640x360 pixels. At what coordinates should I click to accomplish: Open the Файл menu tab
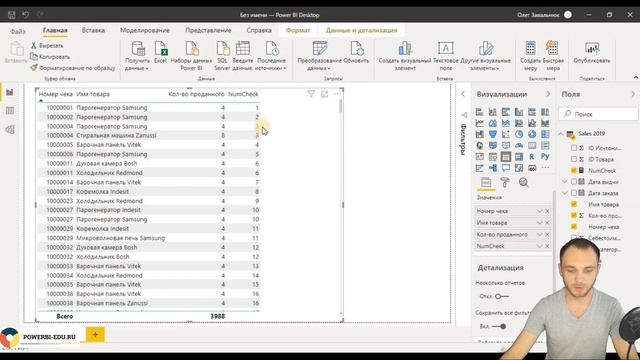(x=18, y=31)
